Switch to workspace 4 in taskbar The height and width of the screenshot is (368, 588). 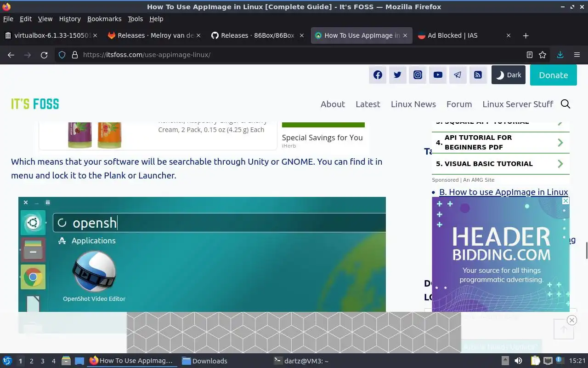tap(54, 361)
